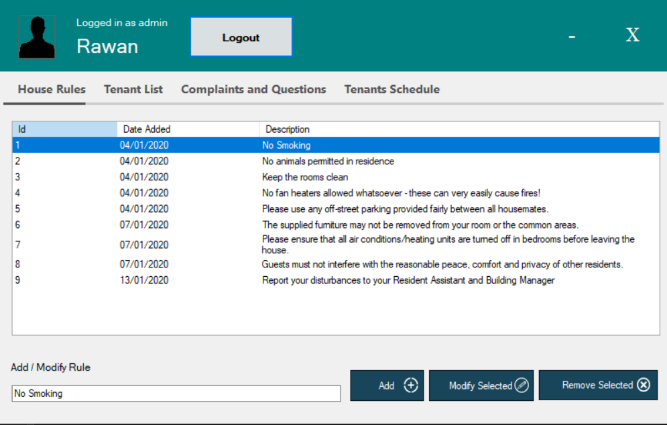Select the rule 'No Smoking'
The height and width of the screenshot is (425, 667).
[x=336, y=145]
